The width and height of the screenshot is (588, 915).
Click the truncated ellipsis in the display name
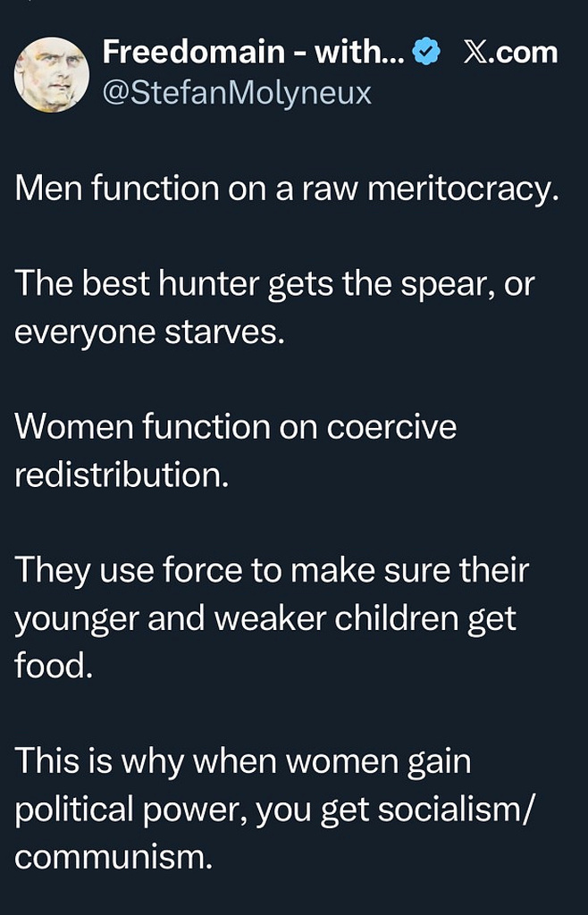tap(395, 55)
